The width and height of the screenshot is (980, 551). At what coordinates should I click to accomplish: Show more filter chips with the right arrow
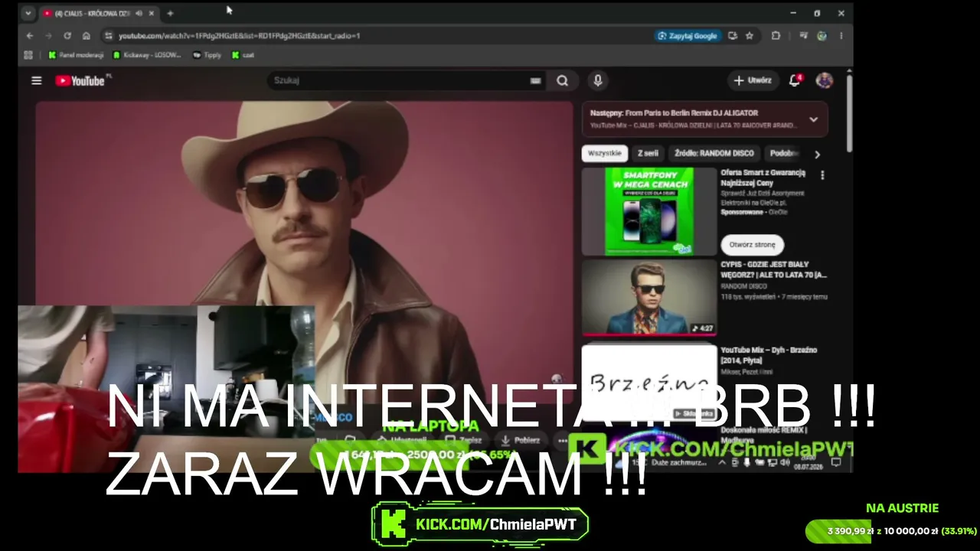pyautogui.click(x=817, y=154)
